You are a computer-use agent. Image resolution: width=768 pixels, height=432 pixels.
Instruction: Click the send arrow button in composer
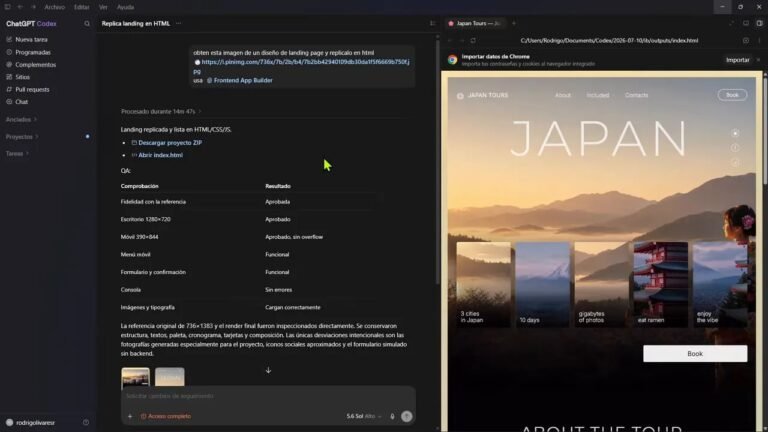(407, 416)
